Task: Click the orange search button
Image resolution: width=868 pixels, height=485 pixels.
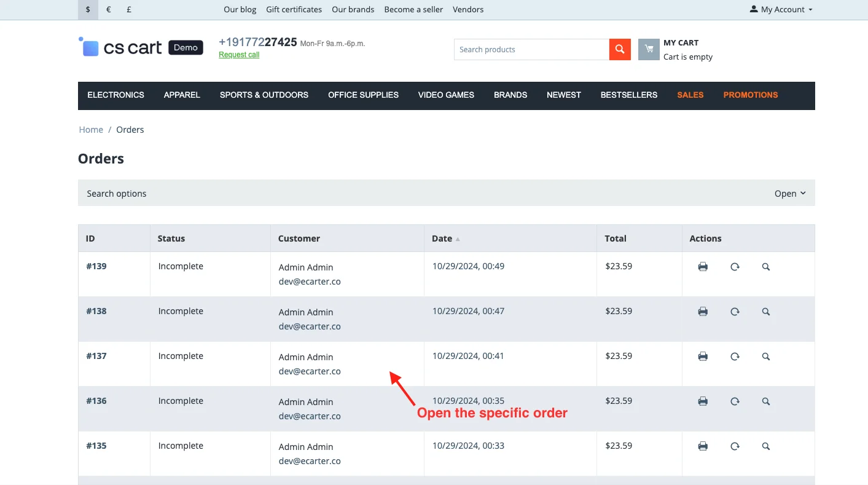Action: click(620, 50)
